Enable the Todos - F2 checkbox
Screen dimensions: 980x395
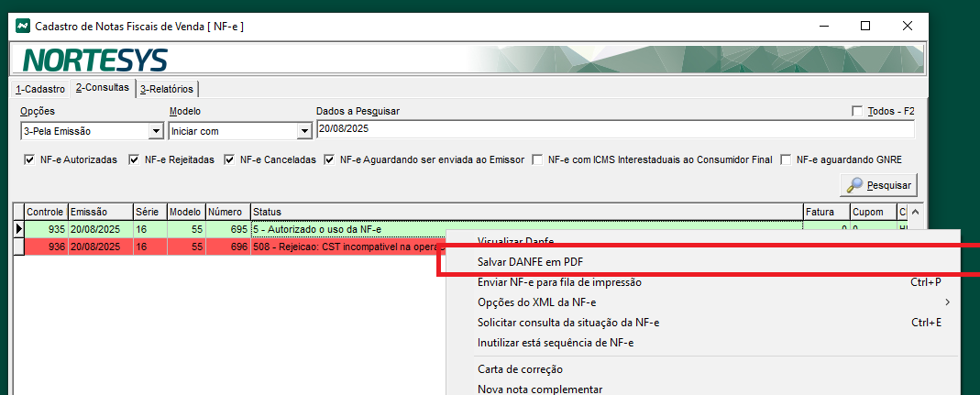857,112
